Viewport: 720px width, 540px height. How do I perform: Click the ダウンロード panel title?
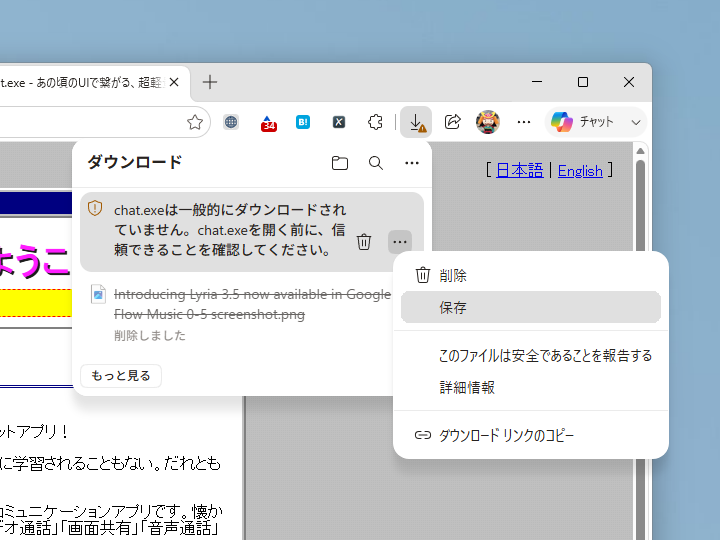click(x=135, y=162)
